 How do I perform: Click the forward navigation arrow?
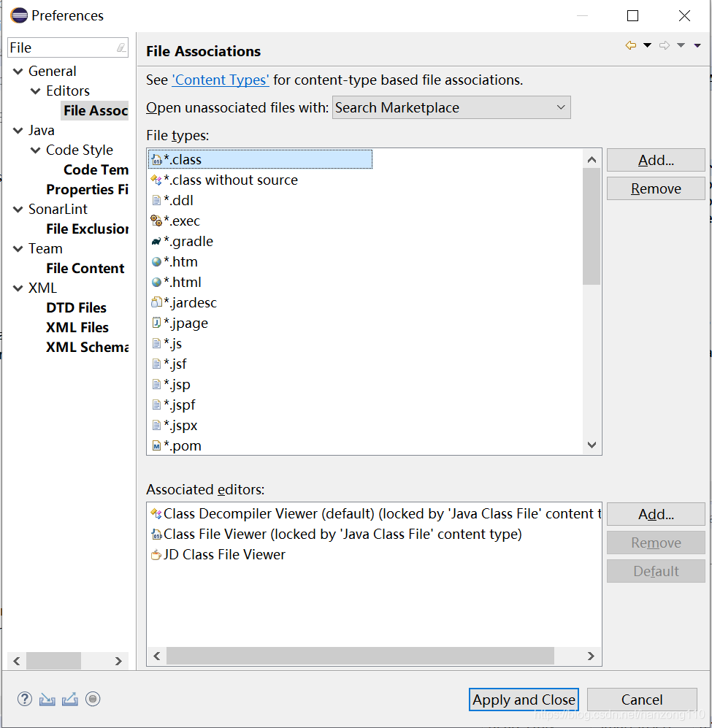pos(665,45)
